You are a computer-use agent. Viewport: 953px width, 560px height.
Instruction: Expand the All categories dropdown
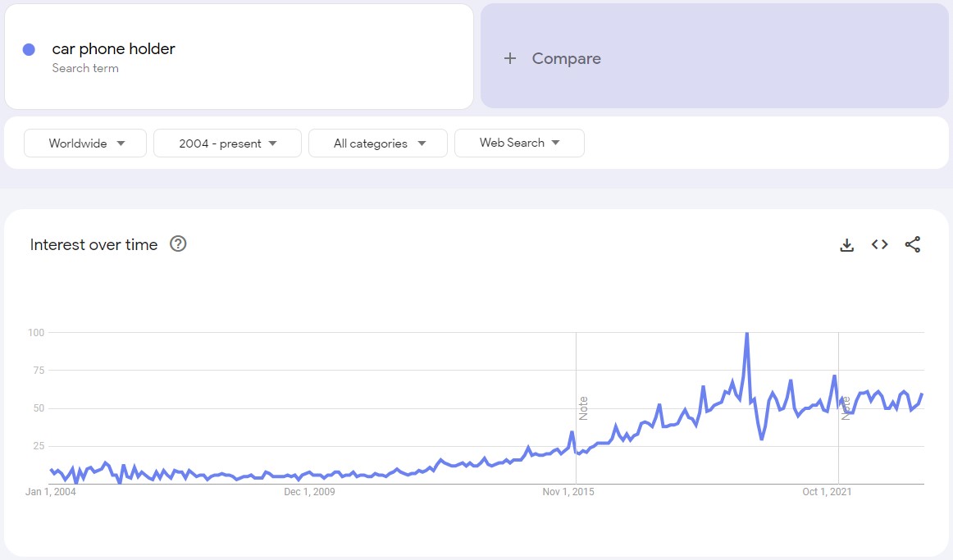tap(377, 143)
